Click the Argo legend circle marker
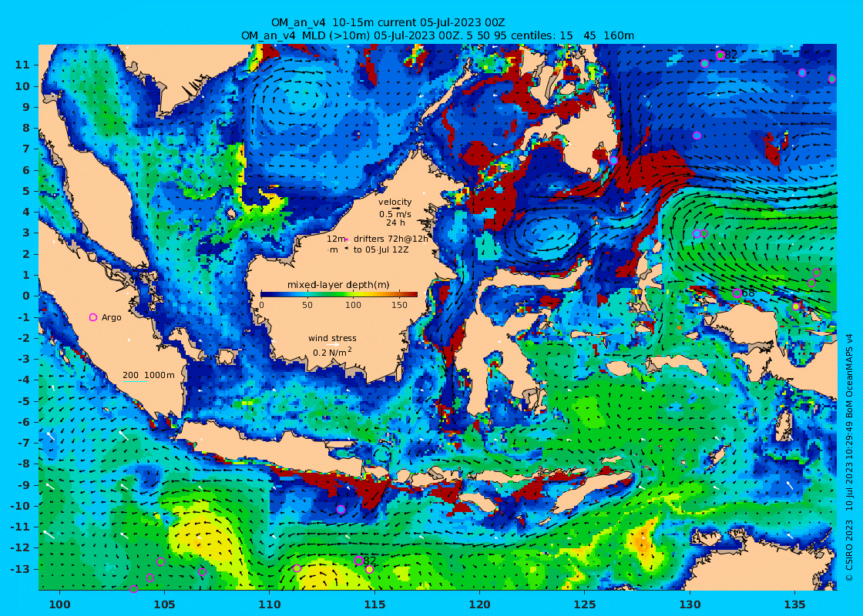This screenshot has height=616, width=863. pyautogui.click(x=93, y=317)
